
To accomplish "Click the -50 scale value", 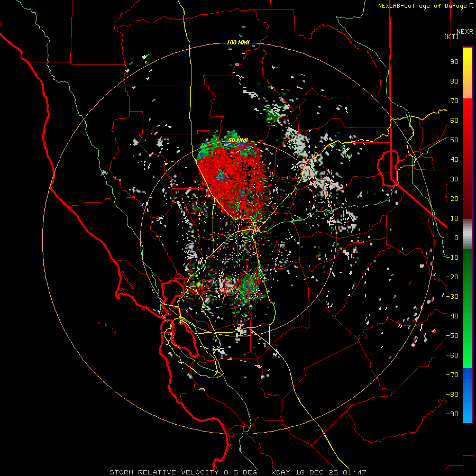I will pos(452,336).
